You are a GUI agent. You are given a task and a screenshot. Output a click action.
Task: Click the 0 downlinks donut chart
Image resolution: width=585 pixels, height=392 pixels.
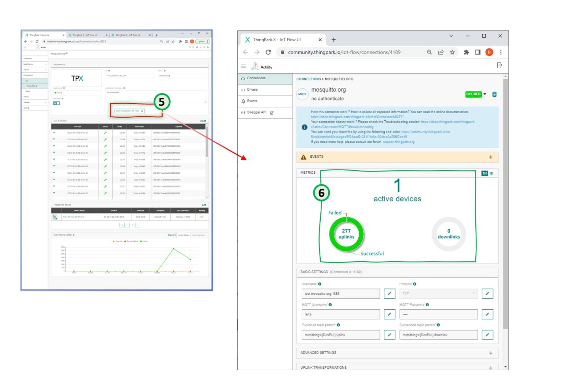(x=449, y=234)
